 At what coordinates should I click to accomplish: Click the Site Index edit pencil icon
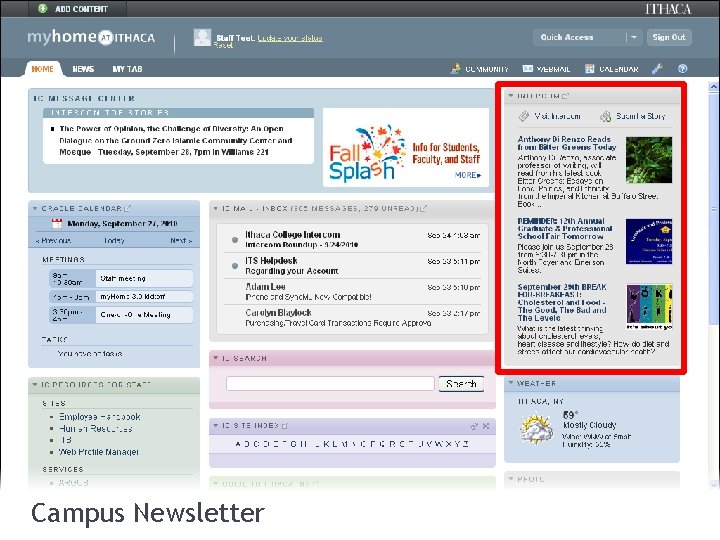click(474, 426)
